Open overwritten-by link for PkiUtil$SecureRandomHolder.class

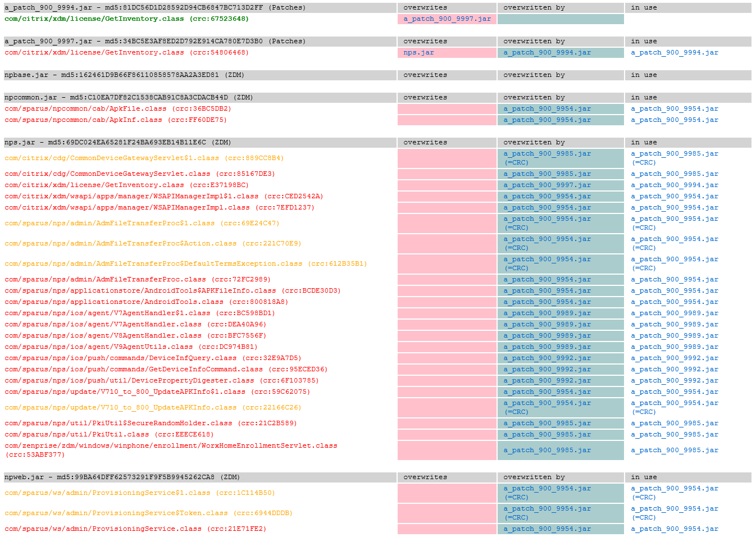pos(547,423)
